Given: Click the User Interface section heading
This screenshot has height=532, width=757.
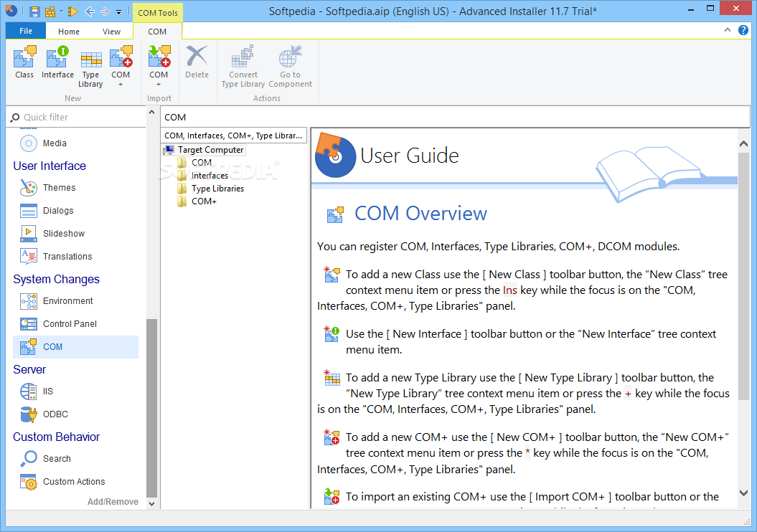Looking at the screenshot, I should (x=50, y=166).
